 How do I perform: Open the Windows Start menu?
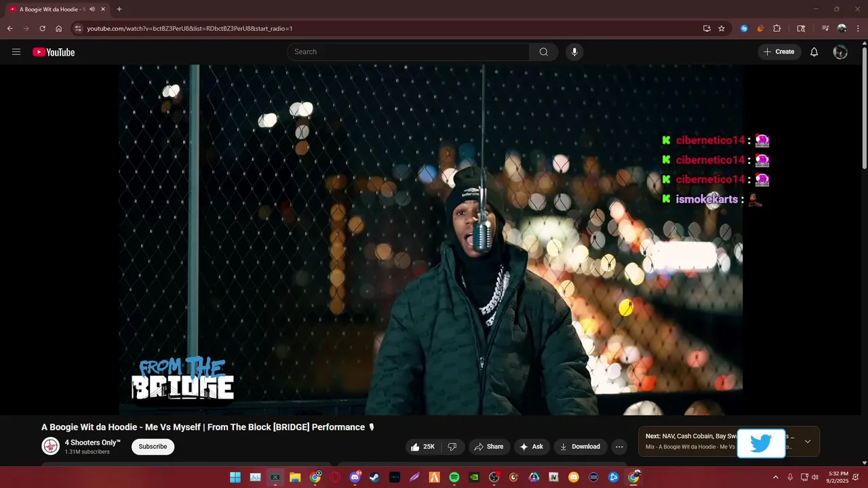(235, 477)
